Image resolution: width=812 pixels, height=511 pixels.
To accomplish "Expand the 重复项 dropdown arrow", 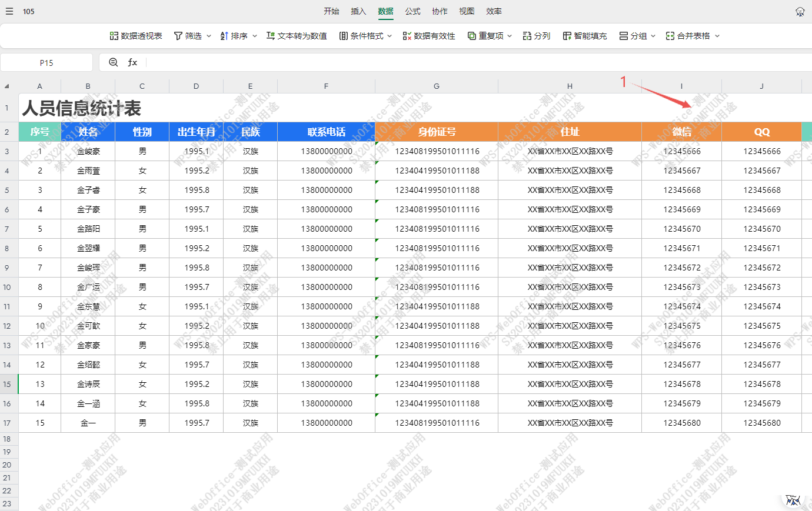I will 510,36.
